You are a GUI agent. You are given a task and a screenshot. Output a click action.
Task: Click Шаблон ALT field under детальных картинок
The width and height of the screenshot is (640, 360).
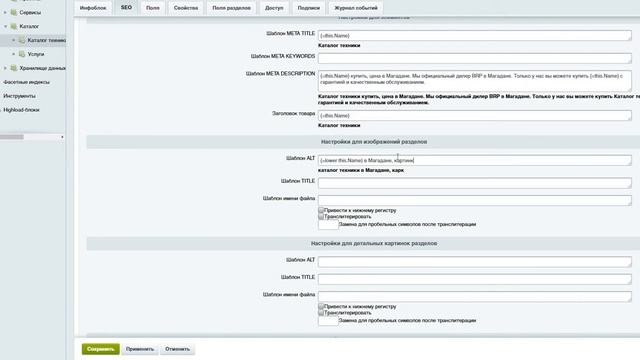pos(475,262)
